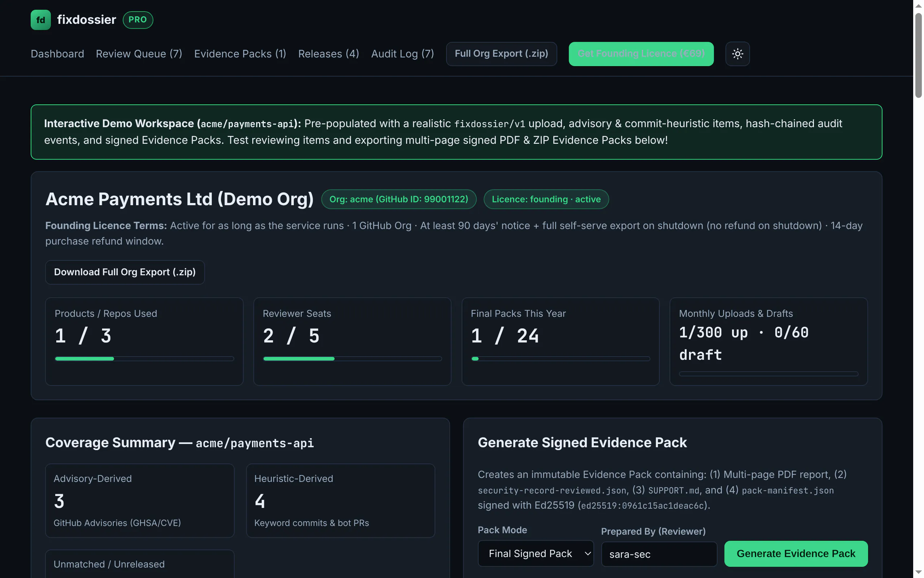This screenshot has width=924, height=578.
Task: Click the Monthly Uploads & Drafts progress bar
Action: pyautogui.click(x=768, y=374)
